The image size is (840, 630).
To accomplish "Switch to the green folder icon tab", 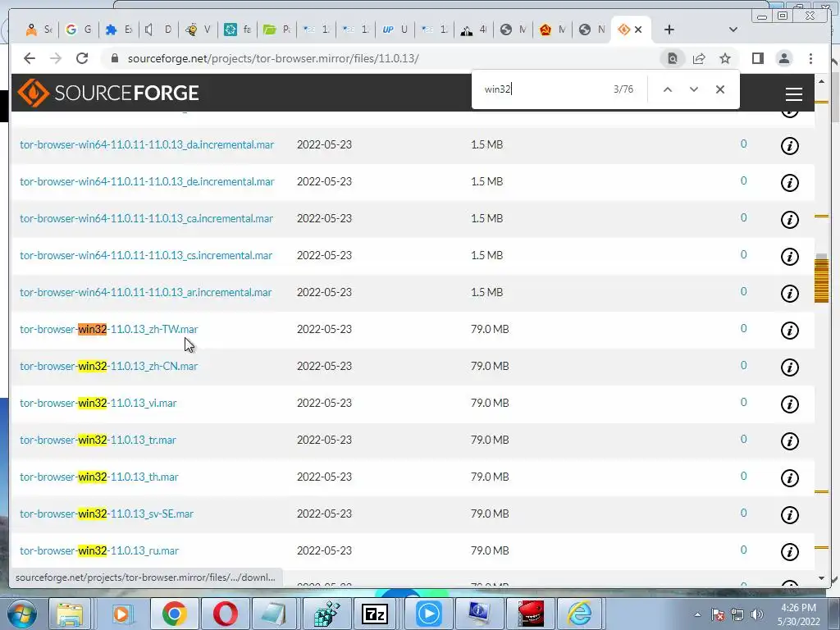I will pyautogui.click(x=277, y=30).
